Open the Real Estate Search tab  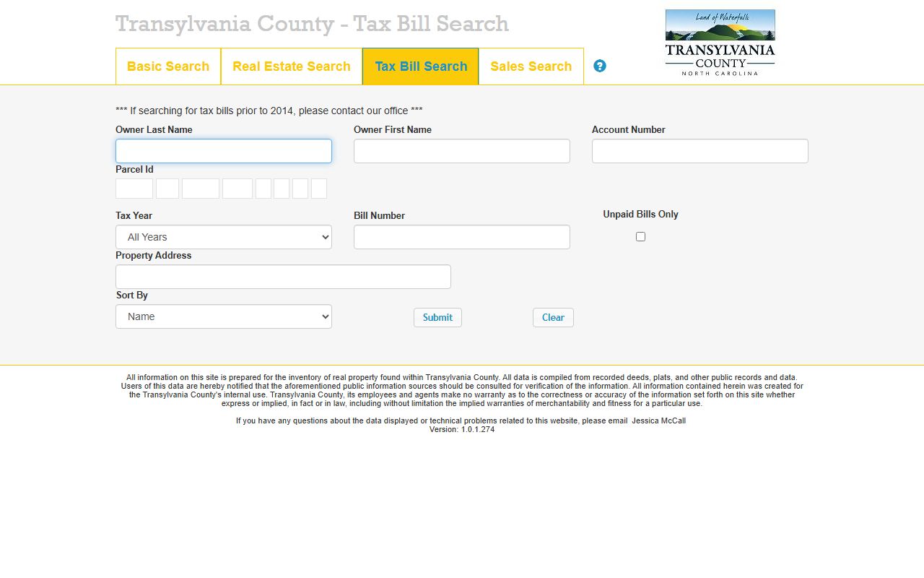click(292, 66)
